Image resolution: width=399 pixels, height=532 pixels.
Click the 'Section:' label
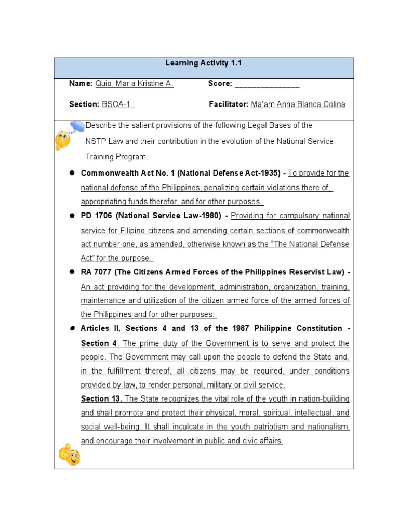point(84,104)
